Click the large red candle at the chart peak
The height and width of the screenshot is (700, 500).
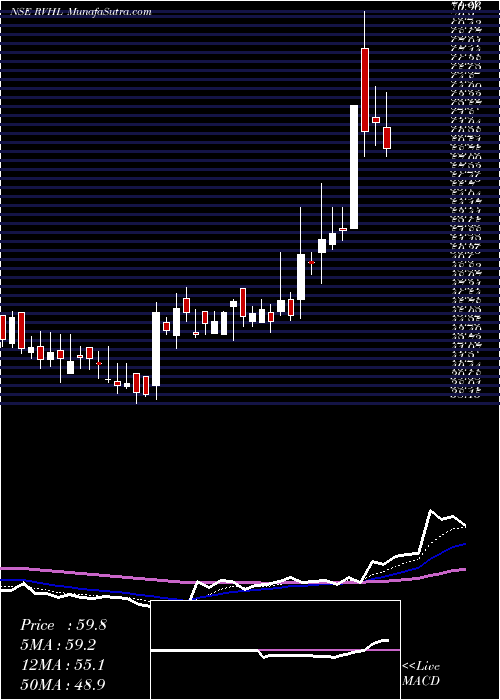click(365, 90)
